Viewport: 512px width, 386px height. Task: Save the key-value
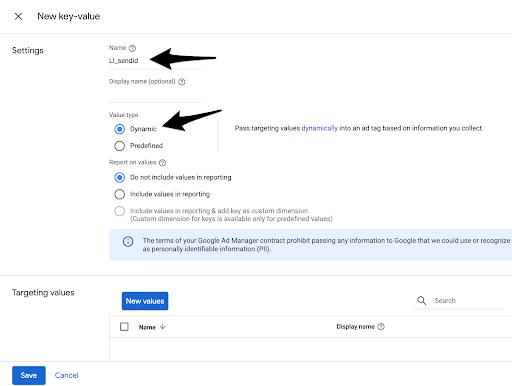[29, 375]
